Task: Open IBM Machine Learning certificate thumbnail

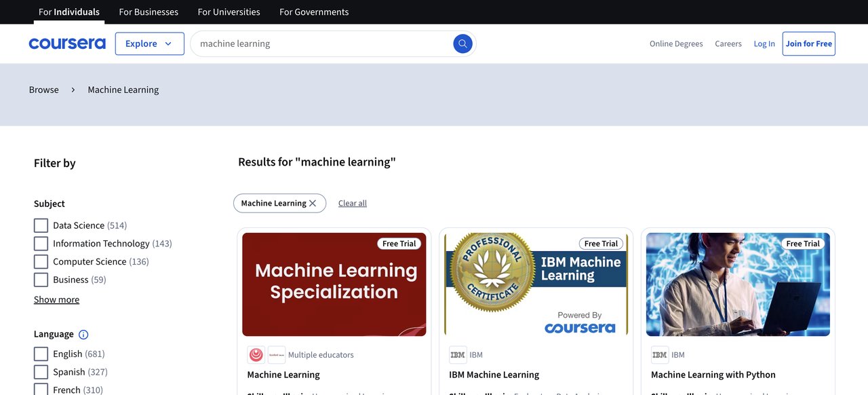Action: 536,284
